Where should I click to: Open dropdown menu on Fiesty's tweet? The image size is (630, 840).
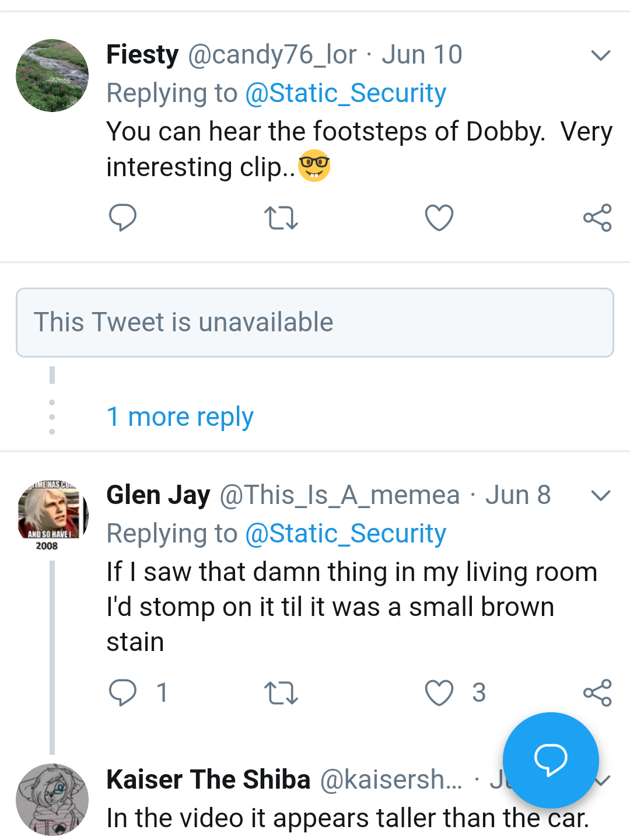click(600, 55)
